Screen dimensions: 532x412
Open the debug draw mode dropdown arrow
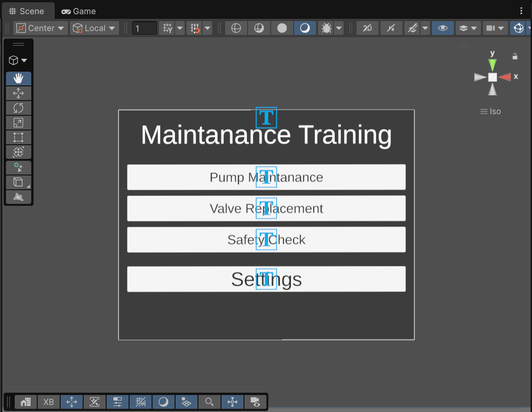click(x=339, y=28)
